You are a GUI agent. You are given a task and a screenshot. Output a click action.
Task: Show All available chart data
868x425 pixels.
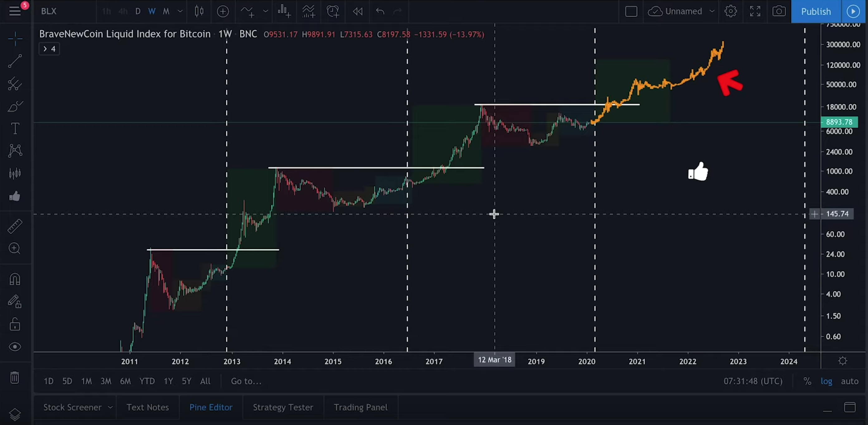pyautogui.click(x=205, y=381)
